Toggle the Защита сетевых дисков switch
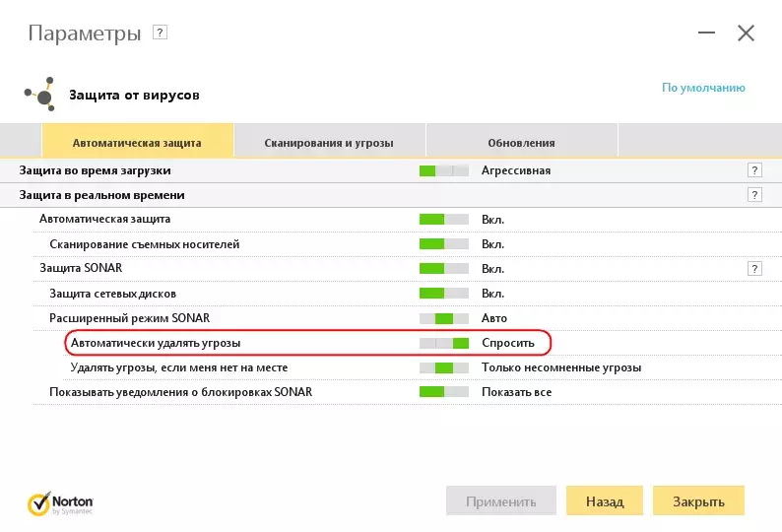Viewport: 782px width, 532px height. pos(444,294)
